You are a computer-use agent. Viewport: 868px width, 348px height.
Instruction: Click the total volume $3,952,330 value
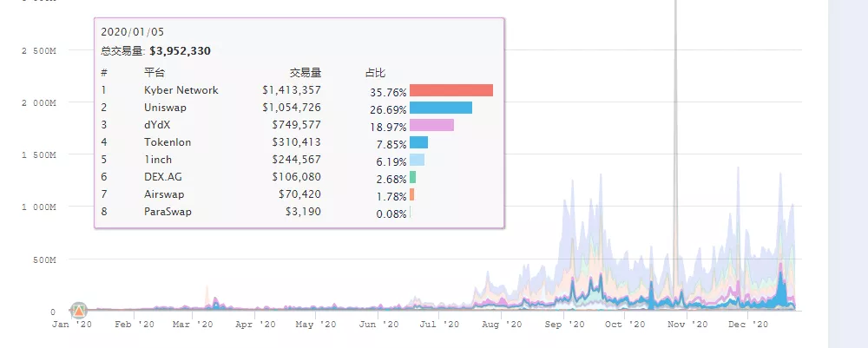tap(180, 51)
